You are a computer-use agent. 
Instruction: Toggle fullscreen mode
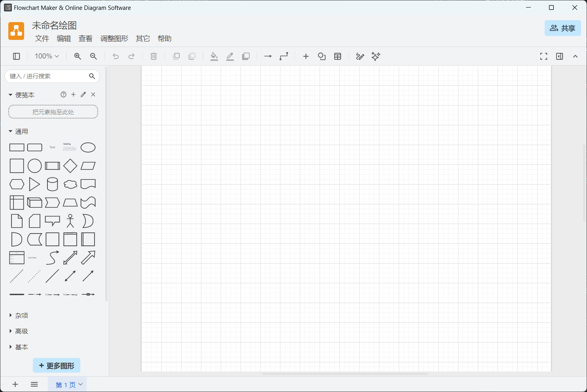[x=543, y=57]
